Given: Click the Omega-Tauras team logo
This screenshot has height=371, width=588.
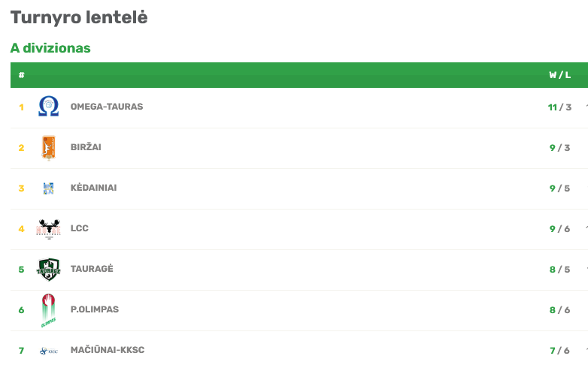Looking at the screenshot, I should pos(48,107).
